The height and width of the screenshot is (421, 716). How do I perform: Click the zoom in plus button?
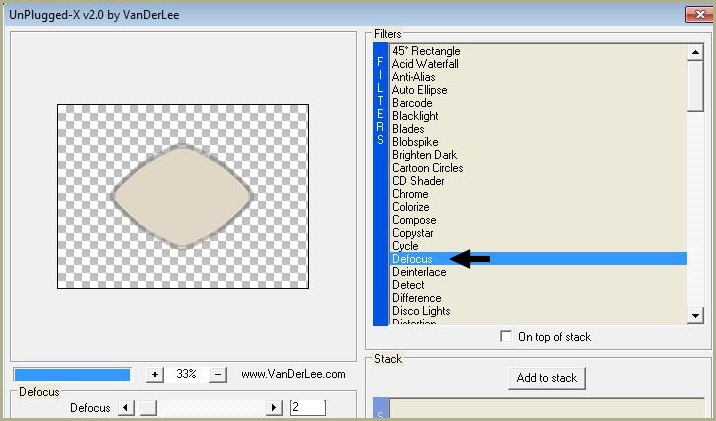154,374
